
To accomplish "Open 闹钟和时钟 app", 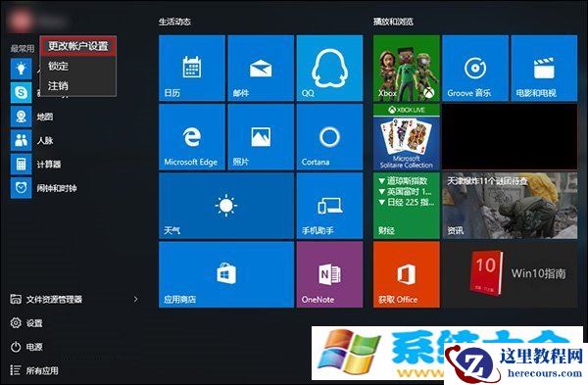I will (x=44, y=188).
